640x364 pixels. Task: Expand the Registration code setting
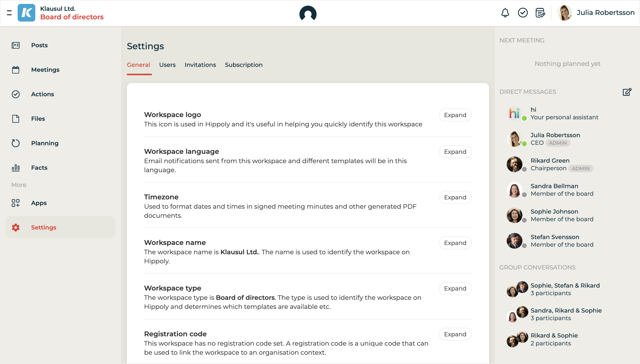(x=455, y=334)
